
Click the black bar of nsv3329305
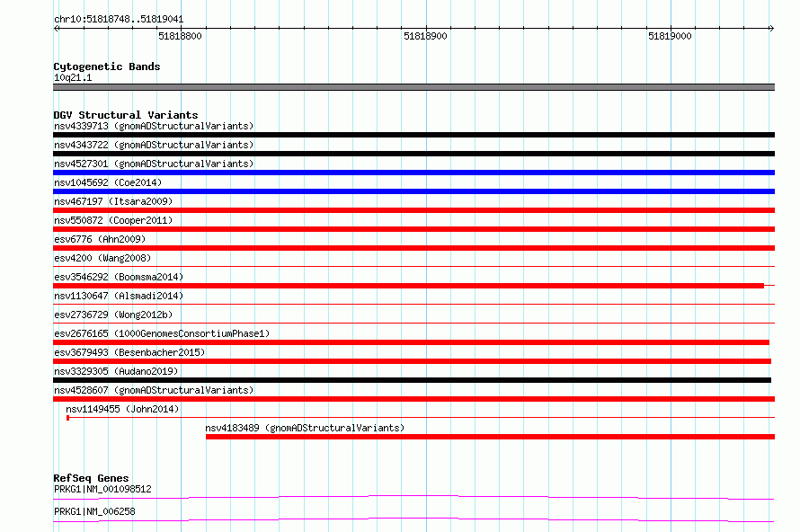413,380
